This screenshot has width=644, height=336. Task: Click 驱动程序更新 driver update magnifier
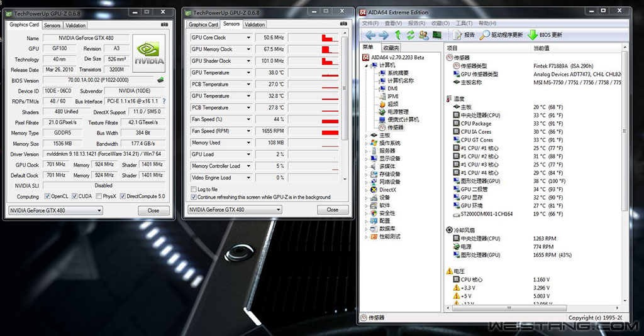click(x=501, y=35)
